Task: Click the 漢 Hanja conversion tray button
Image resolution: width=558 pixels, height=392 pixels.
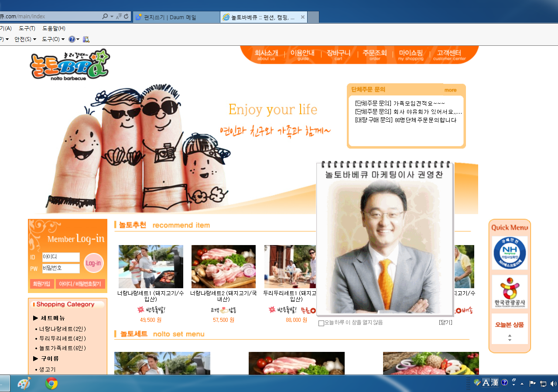Action: tap(494, 383)
